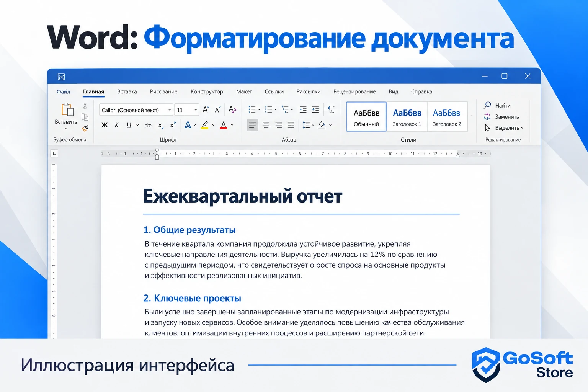The width and height of the screenshot is (588, 392).
Task: Click the ruler tab selector L box
Action: pos(54,154)
